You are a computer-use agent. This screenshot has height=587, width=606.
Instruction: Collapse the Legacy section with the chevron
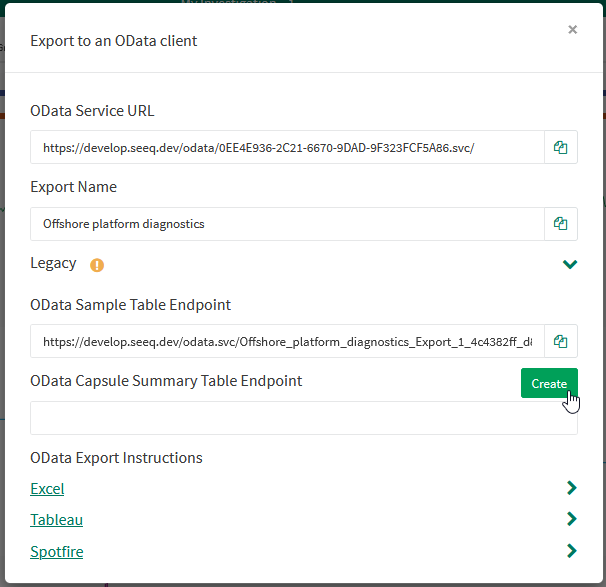point(570,265)
